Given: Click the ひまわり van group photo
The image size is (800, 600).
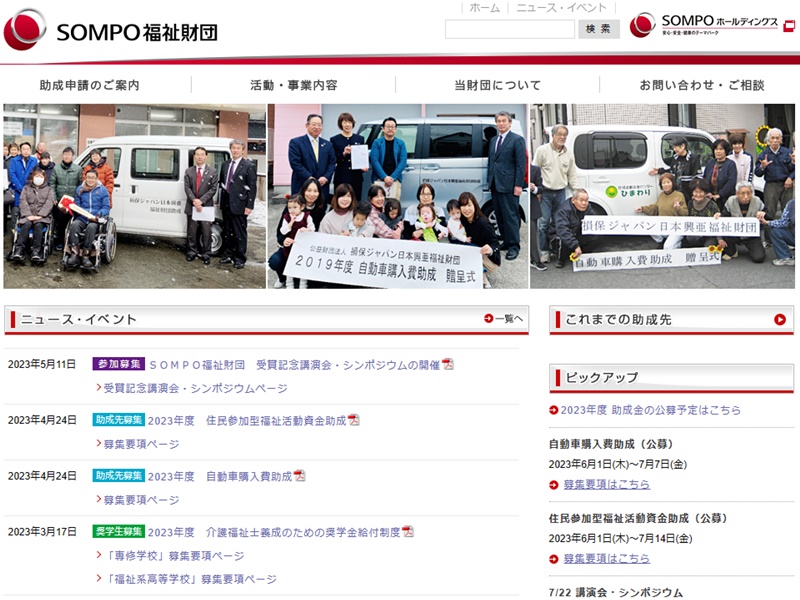Looking at the screenshot, I should pyautogui.click(x=663, y=196).
